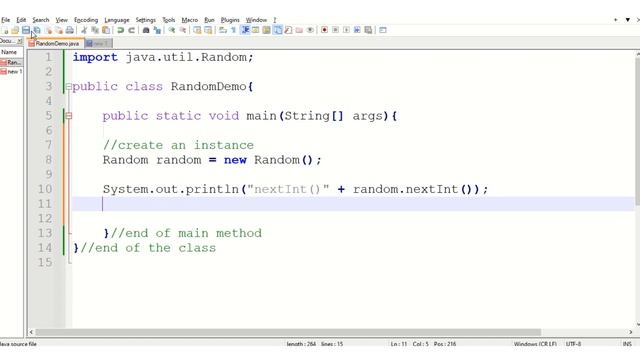640x360 pixels.
Task: Collapse the main method fold marker
Action: click(69, 116)
